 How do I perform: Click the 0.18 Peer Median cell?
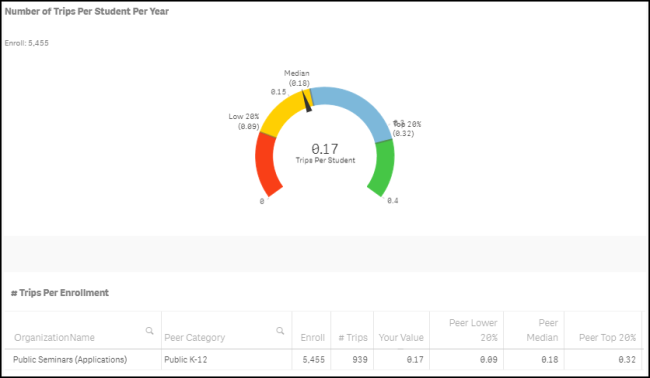pyautogui.click(x=550, y=359)
